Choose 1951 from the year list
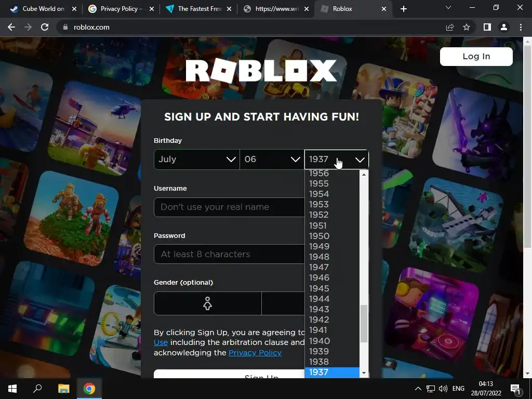 click(332, 225)
